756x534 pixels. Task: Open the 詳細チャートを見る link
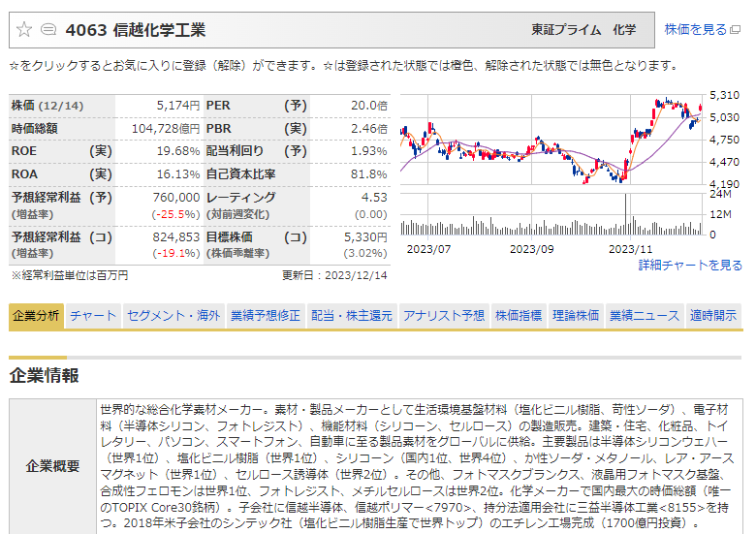click(x=690, y=265)
